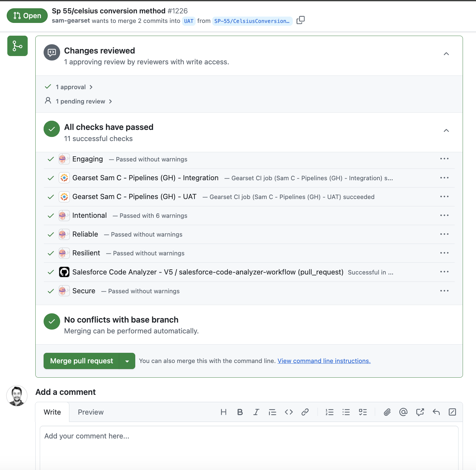The image size is (476, 470).
Task: Switch to the Preview tab
Action: click(x=91, y=412)
